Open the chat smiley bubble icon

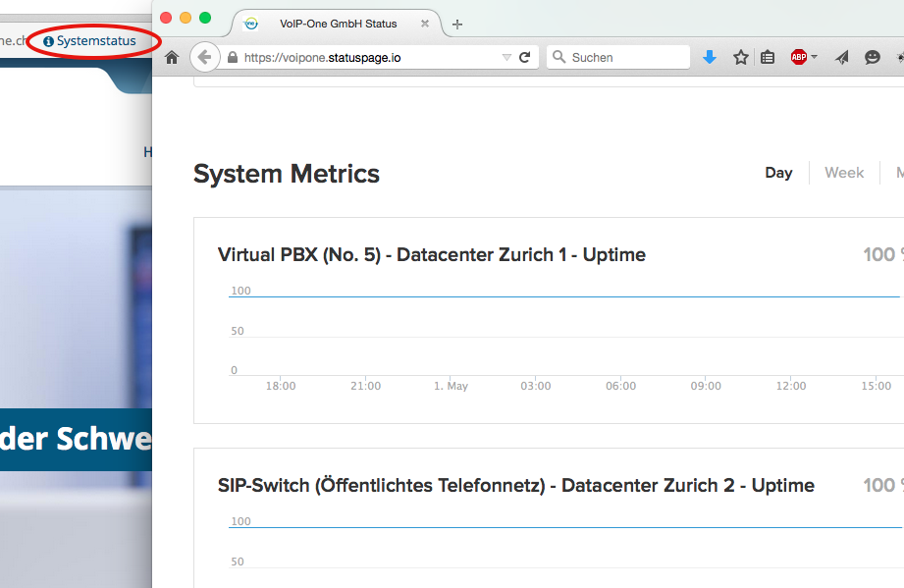873,57
